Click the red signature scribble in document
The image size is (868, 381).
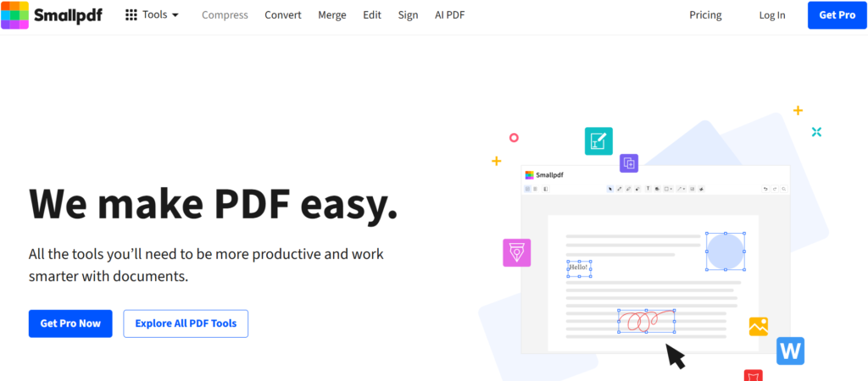point(646,321)
